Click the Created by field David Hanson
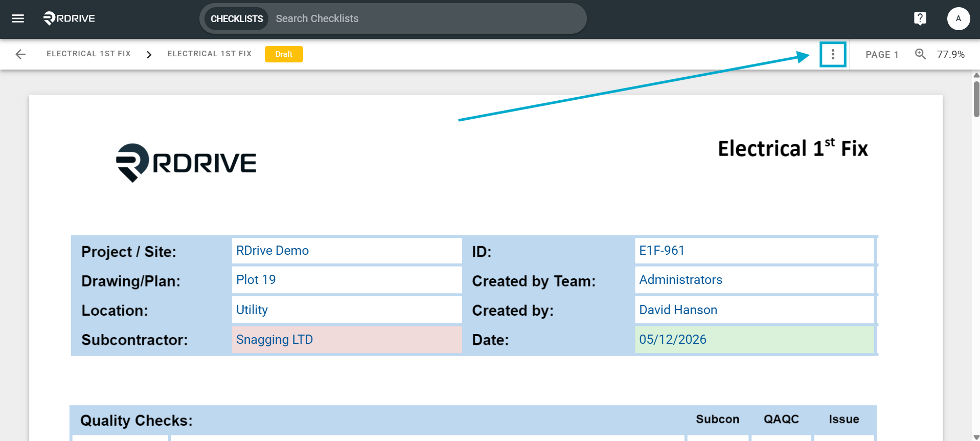Screen dimensions: 980x441 click(x=755, y=310)
